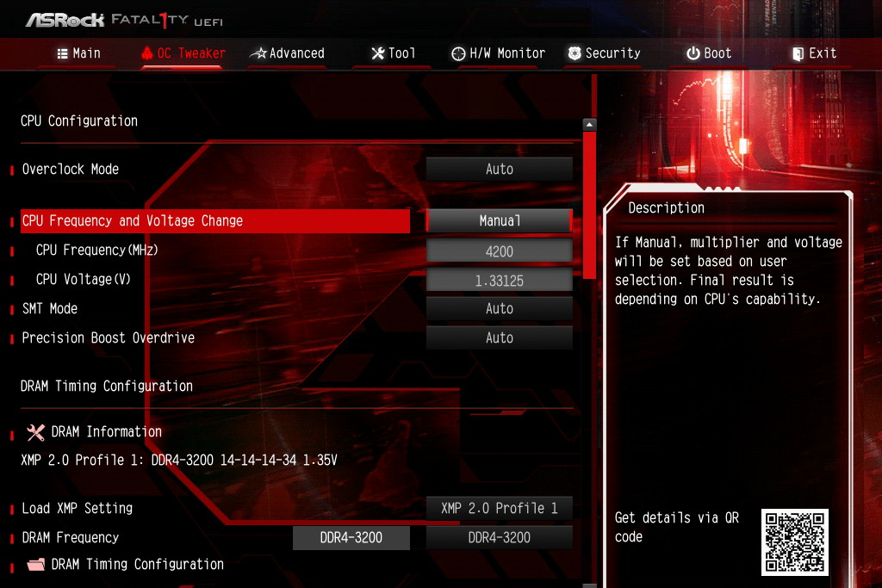The height and width of the screenshot is (588, 882).
Task: Edit the CPU Voltage (V) value 1.33125
Action: point(500,280)
